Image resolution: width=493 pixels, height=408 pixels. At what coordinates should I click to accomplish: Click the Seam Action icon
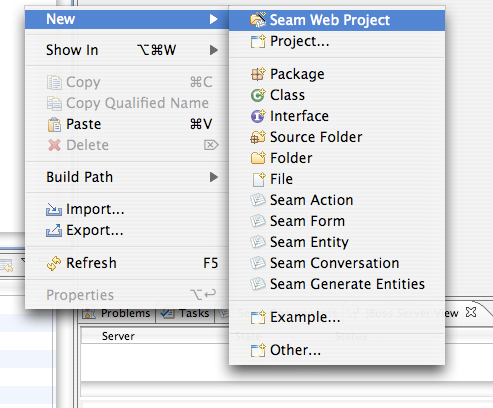click(x=258, y=200)
